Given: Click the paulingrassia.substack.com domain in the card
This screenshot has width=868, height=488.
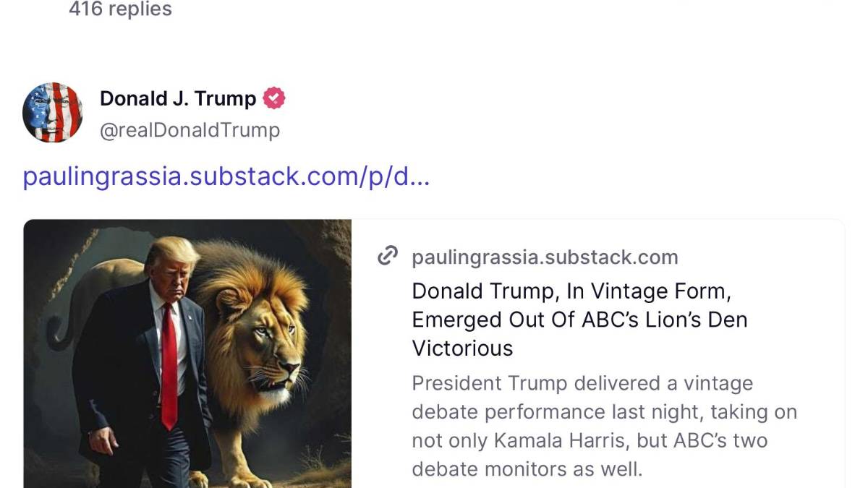Looking at the screenshot, I should pos(545,257).
